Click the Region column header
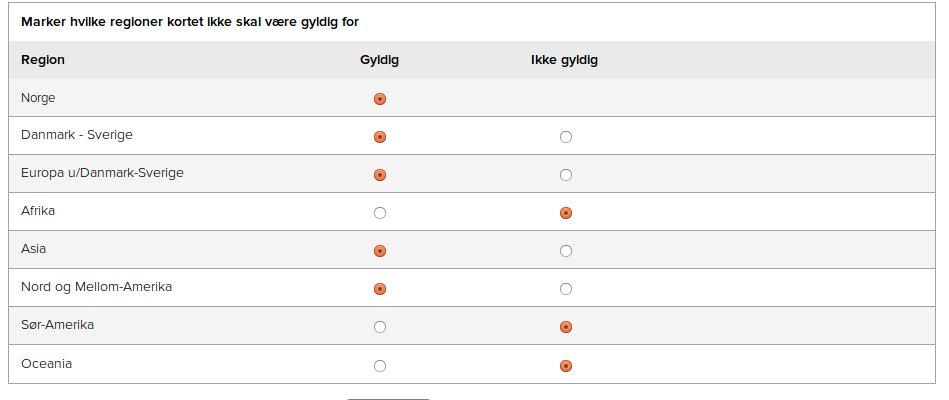The image size is (949, 400). (x=43, y=60)
